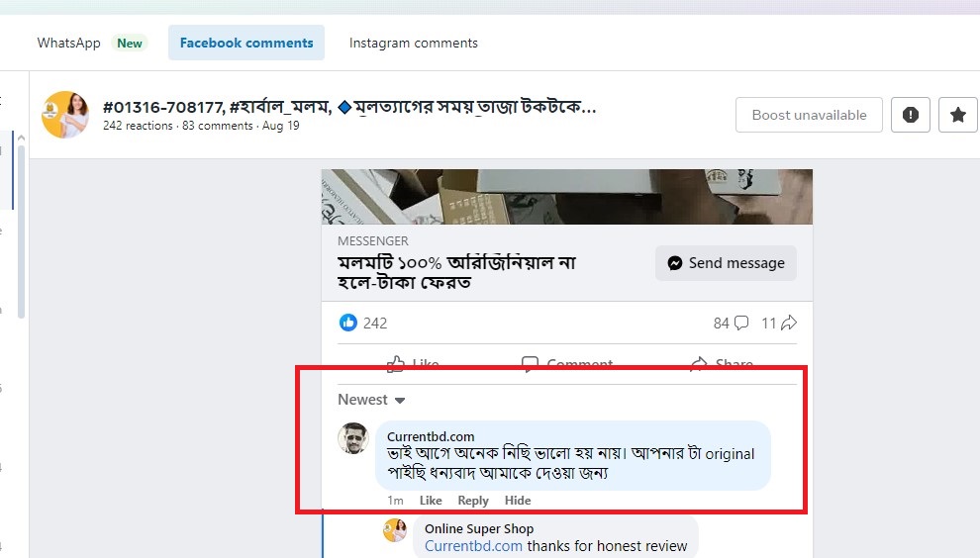Click Currentbd.com commenter avatar

[353, 438]
